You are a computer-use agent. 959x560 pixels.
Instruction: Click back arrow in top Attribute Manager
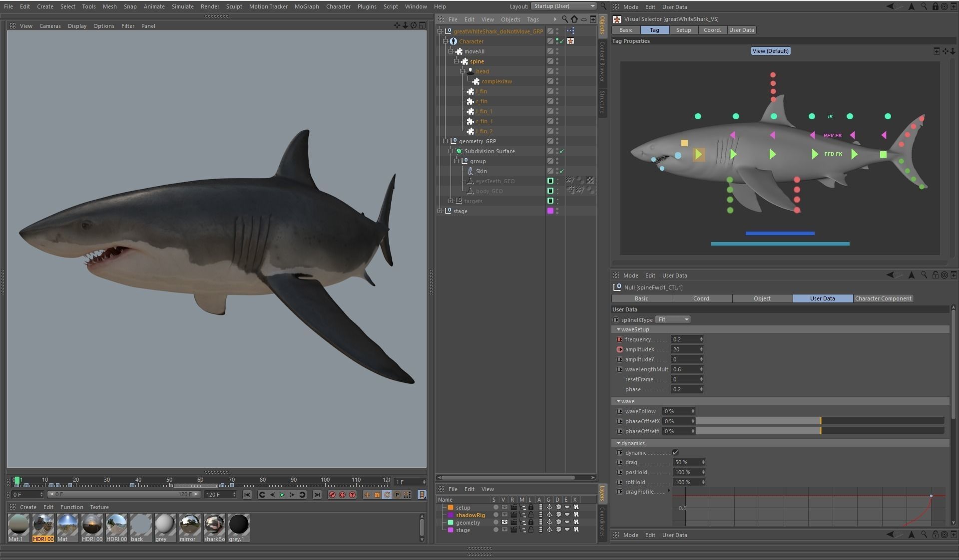pyautogui.click(x=891, y=6)
